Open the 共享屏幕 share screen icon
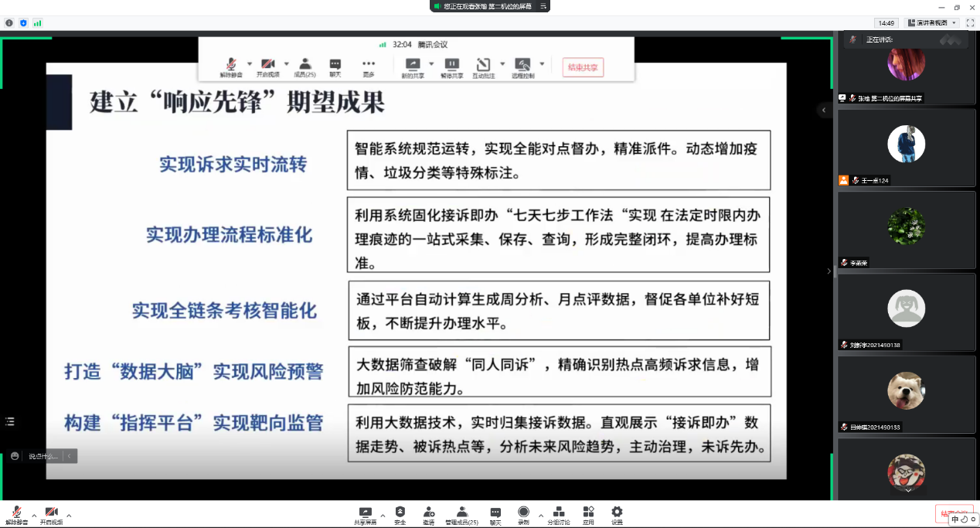Screen dimensions: 980x528 (x=365, y=514)
